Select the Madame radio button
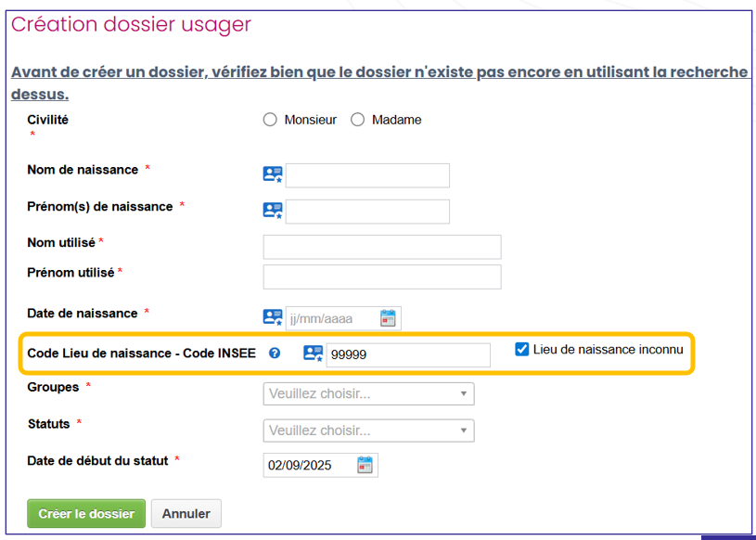The height and width of the screenshot is (540, 756). click(x=358, y=120)
